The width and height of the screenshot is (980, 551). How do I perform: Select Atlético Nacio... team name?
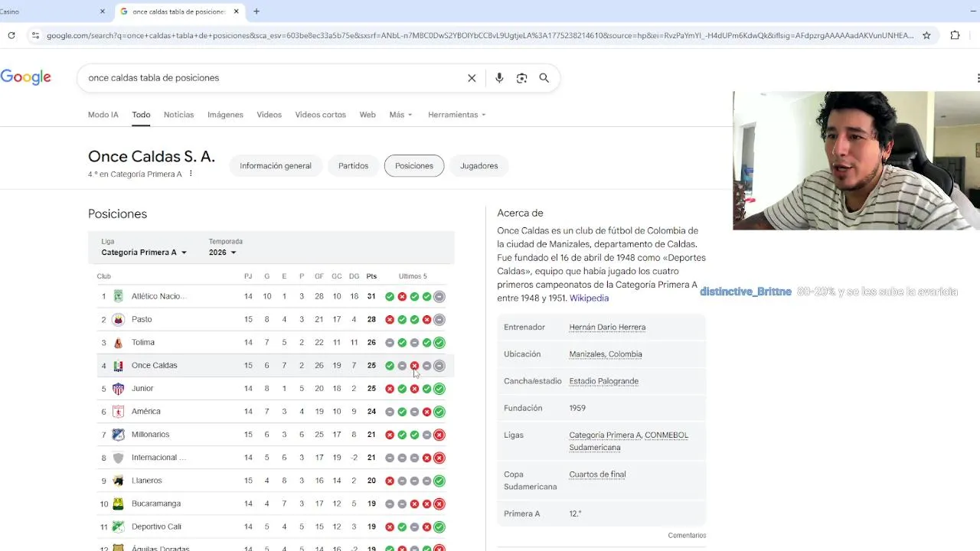(158, 296)
